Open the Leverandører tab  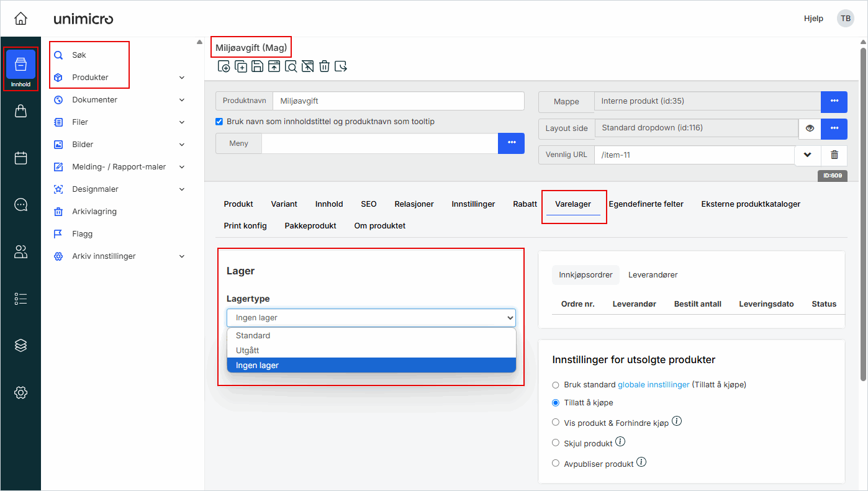(653, 275)
